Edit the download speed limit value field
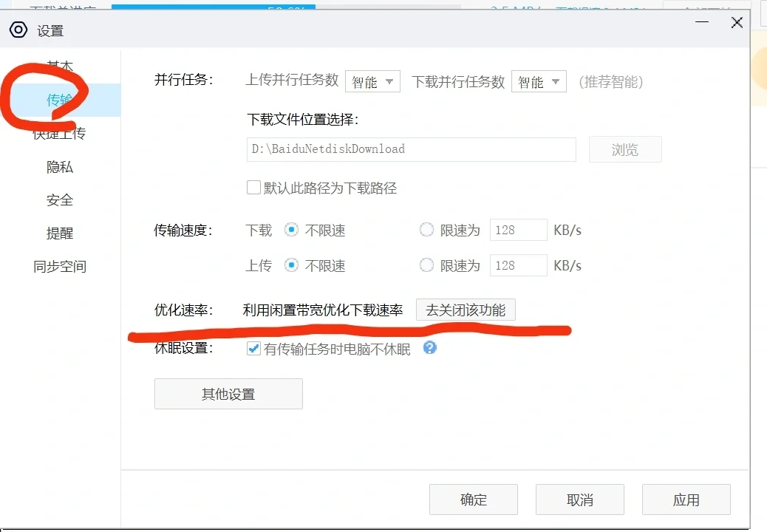The height and width of the screenshot is (532, 767). pyautogui.click(x=518, y=230)
